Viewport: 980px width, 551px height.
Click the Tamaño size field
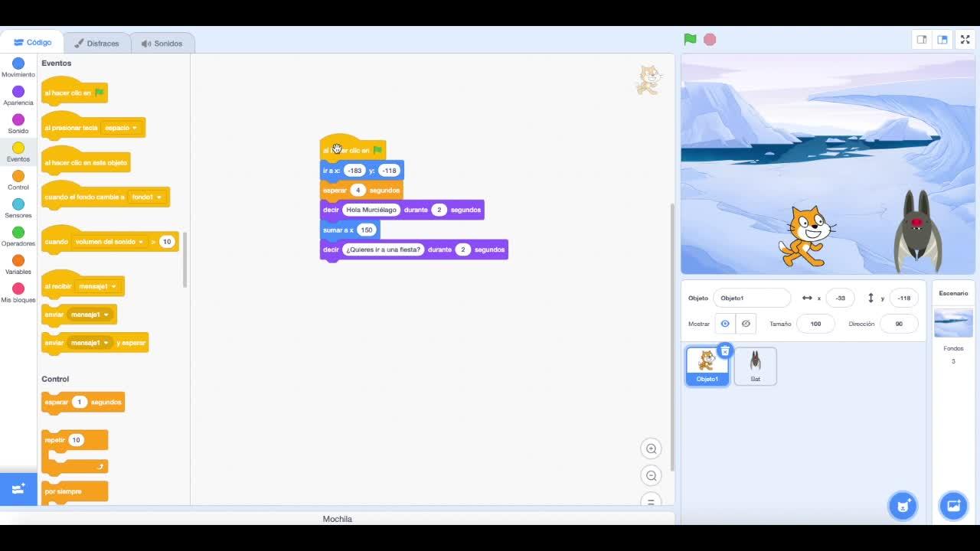tap(815, 324)
